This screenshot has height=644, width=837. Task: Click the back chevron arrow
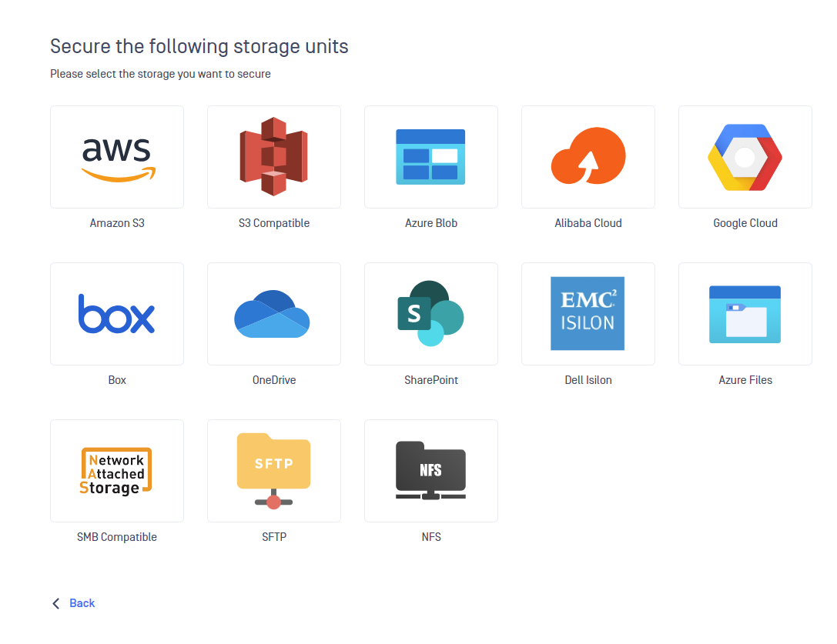point(56,603)
